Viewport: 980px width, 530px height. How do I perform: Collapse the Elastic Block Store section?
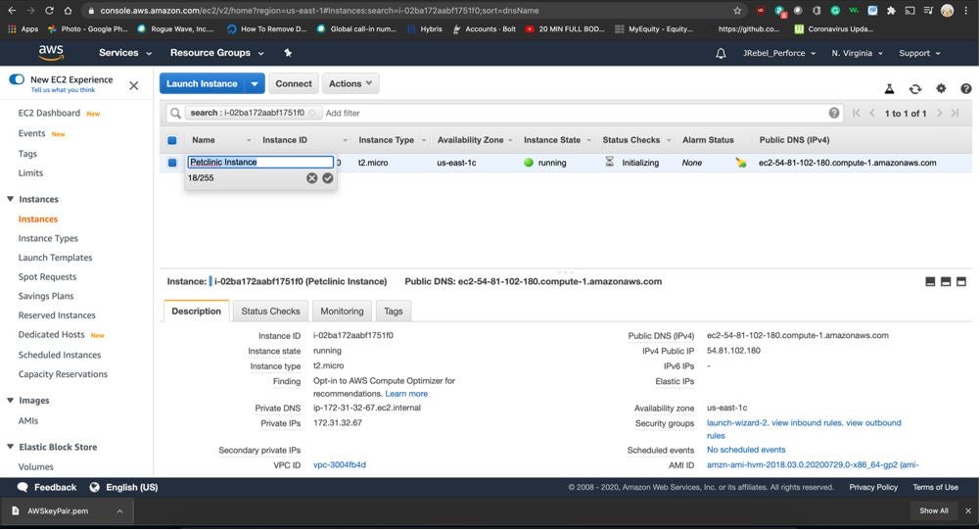coord(10,447)
